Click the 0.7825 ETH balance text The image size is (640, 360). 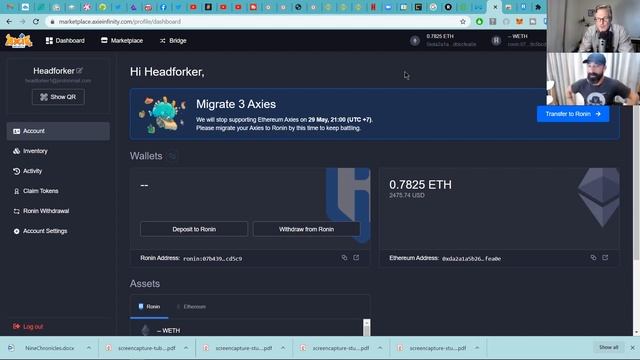click(420, 185)
